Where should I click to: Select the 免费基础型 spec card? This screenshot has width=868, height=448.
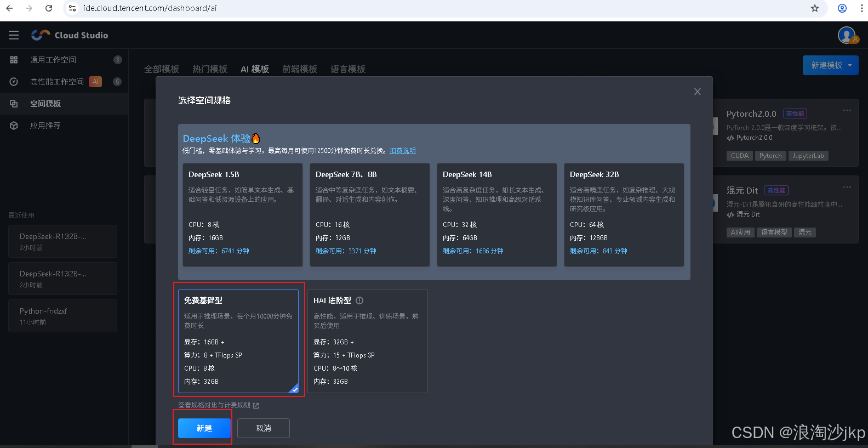[x=238, y=341]
